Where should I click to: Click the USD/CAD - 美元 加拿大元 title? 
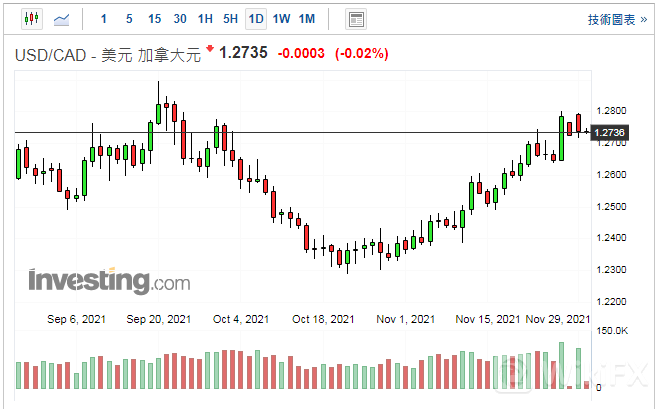click(108, 55)
